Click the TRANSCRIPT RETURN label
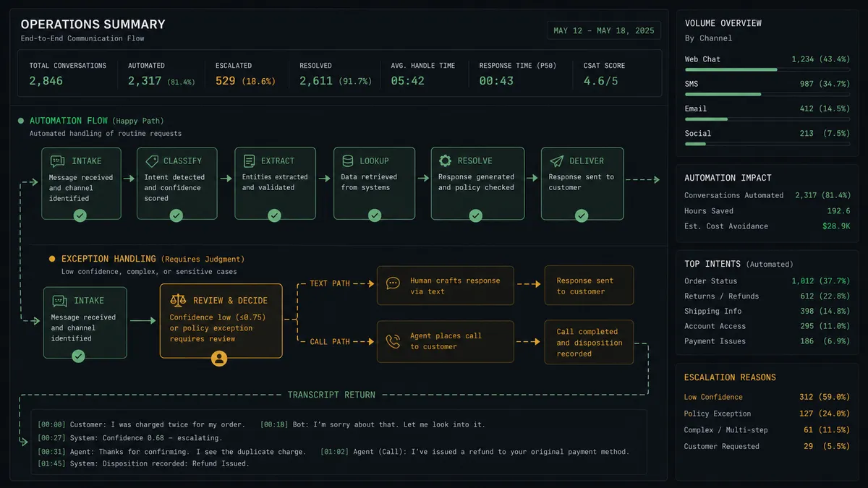This screenshot has width=868, height=488. coord(331,395)
